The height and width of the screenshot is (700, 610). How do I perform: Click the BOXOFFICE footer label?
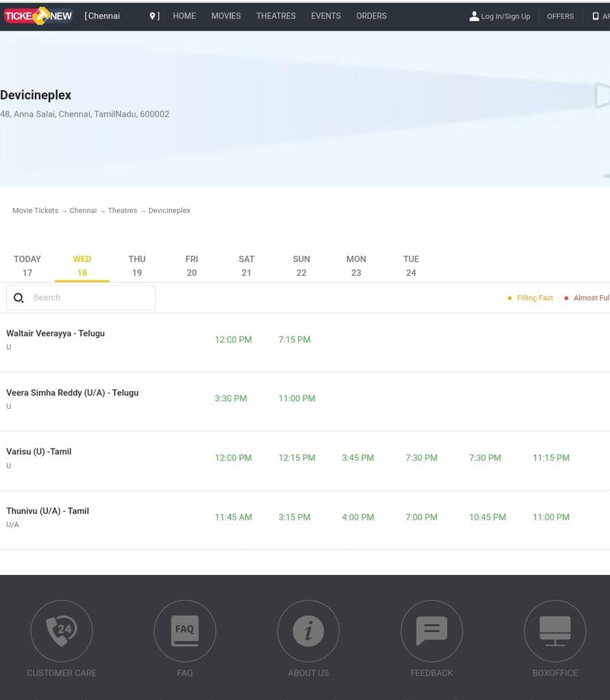click(555, 673)
